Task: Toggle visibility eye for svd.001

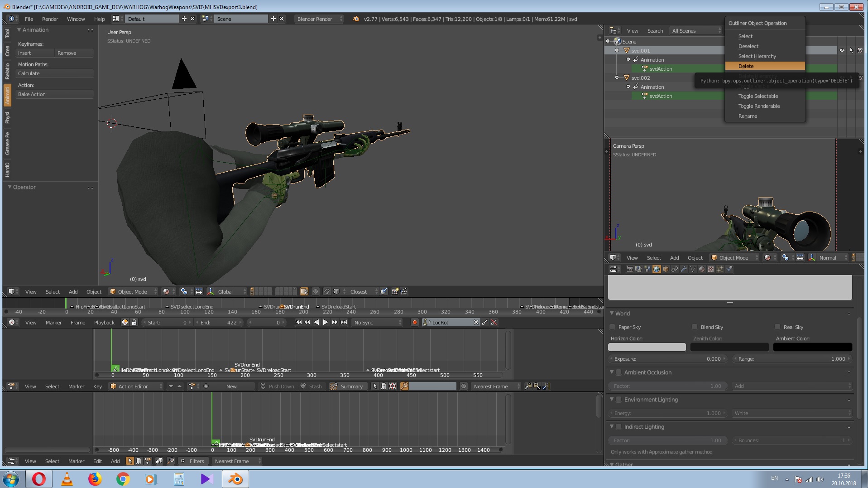Action: pos(842,51)
